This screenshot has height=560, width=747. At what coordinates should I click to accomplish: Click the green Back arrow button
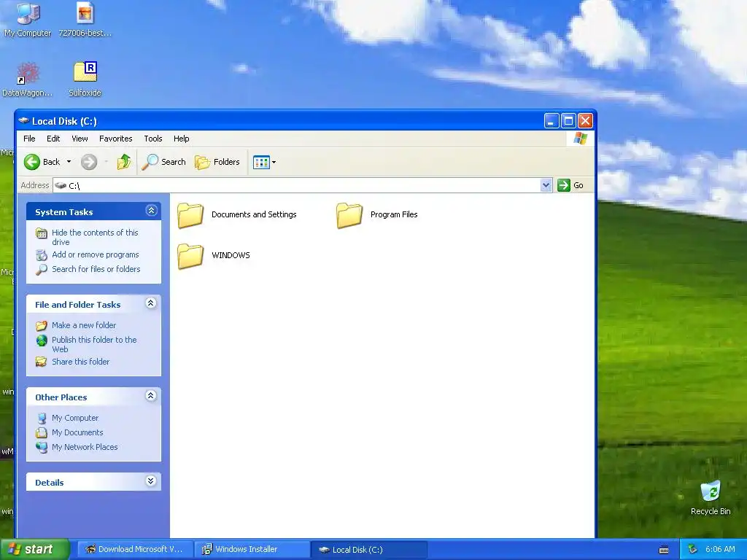point(32,162)
